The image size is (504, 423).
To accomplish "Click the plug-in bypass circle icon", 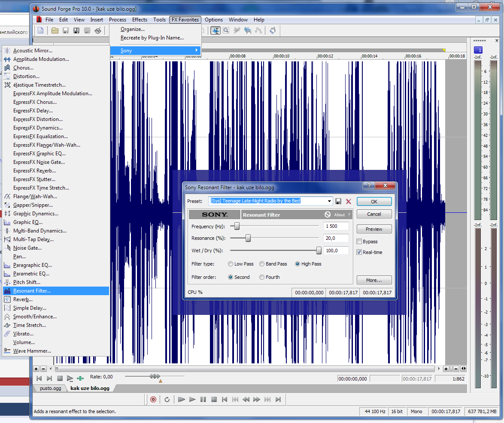I will click(328, 215).
